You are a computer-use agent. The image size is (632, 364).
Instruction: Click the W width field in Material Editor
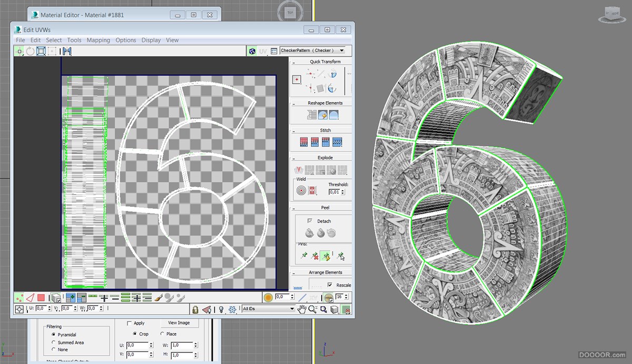point(182,345)
